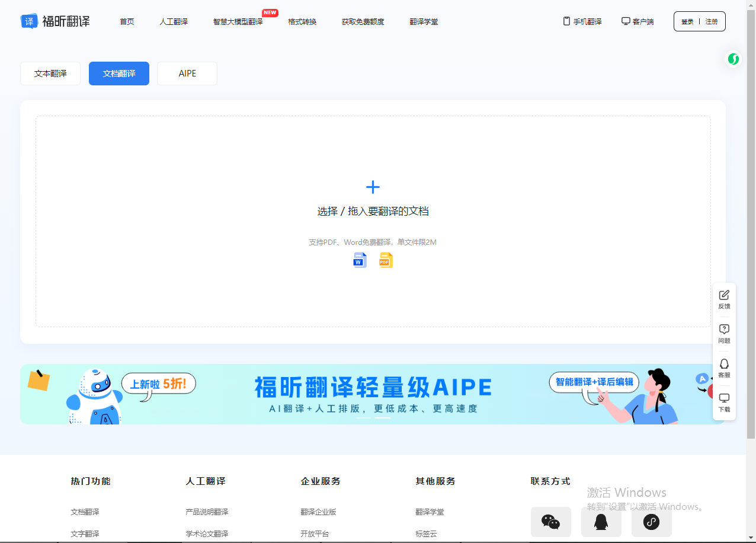
Task: Click the 人工翻译 footer heading
Action: click(206, 481)
